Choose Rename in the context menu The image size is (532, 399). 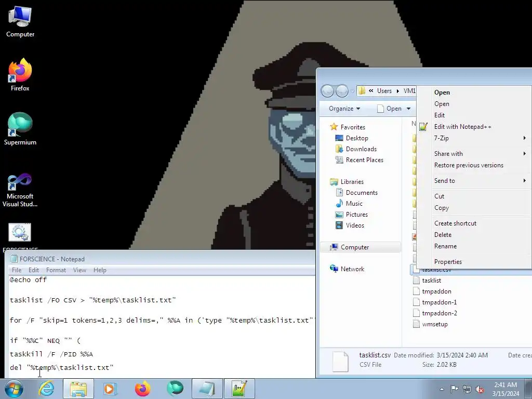coord(474,246)
